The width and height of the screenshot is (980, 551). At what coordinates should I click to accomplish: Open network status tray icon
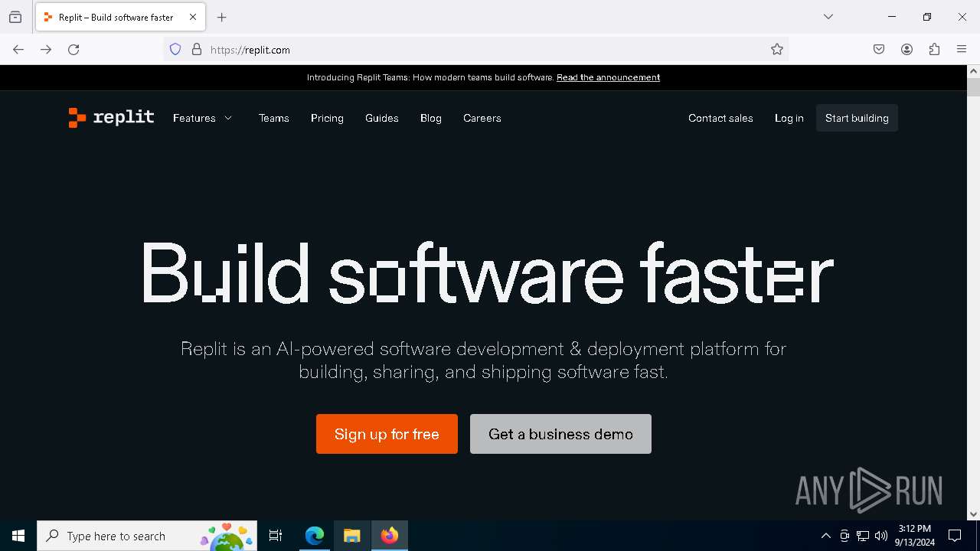pos(863,536)
